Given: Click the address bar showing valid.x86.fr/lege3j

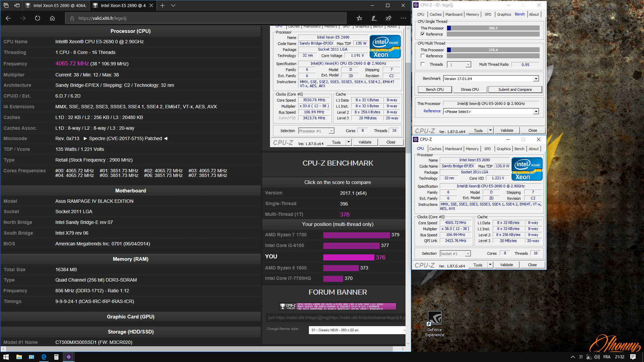Looking at the screenshot, I should [206, 18].
